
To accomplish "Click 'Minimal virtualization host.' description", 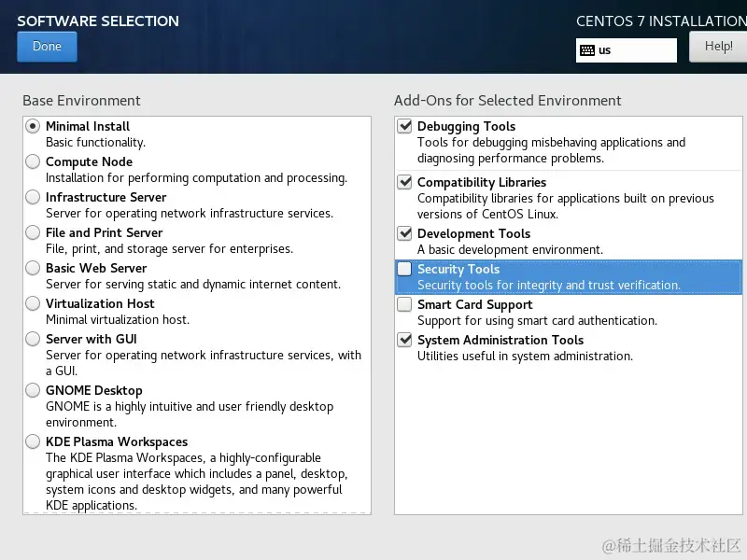I will point(118,319).
